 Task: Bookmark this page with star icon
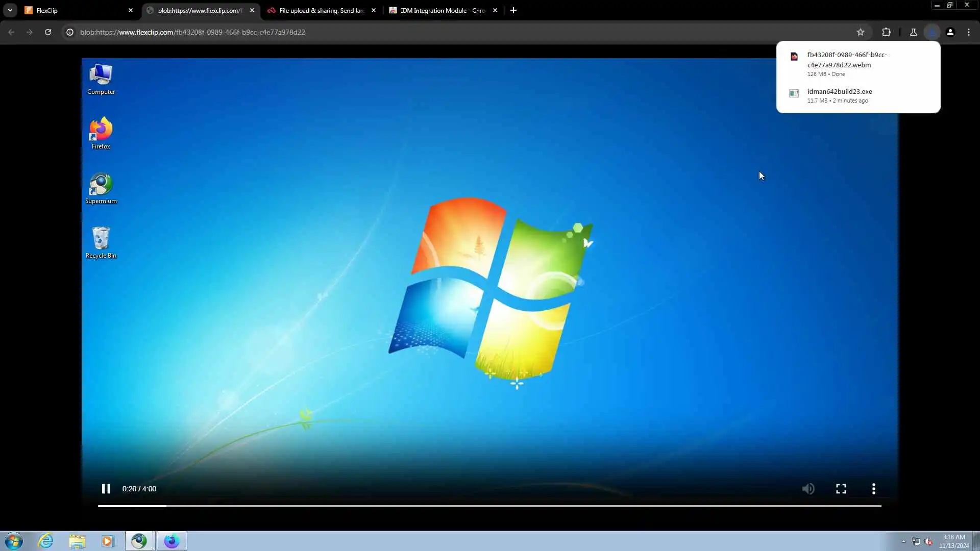click(861, 32)
